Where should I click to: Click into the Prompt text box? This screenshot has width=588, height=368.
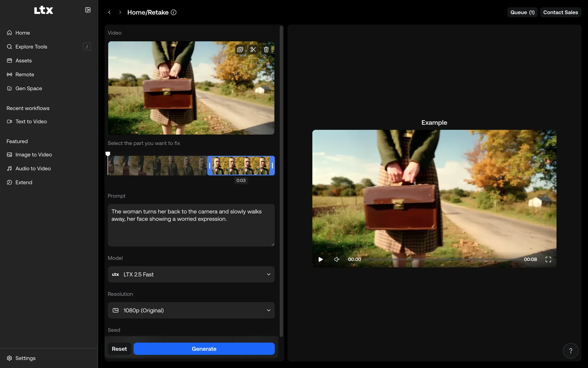pyautogui.click(x=191, y=225)
